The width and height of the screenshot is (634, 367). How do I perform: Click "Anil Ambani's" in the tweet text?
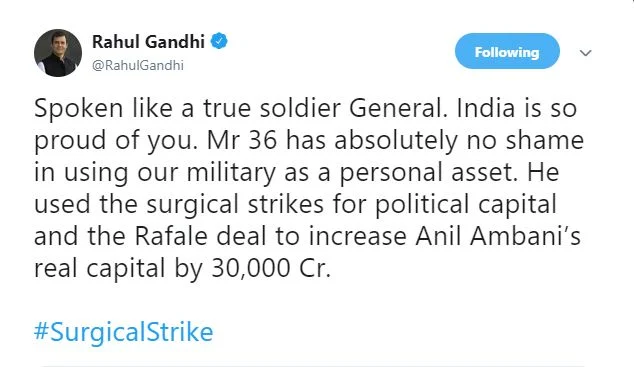click(x=498, y=236)
